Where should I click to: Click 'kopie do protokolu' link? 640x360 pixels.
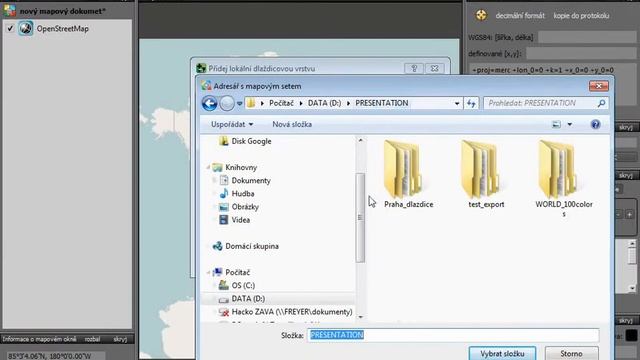(581, 16)
